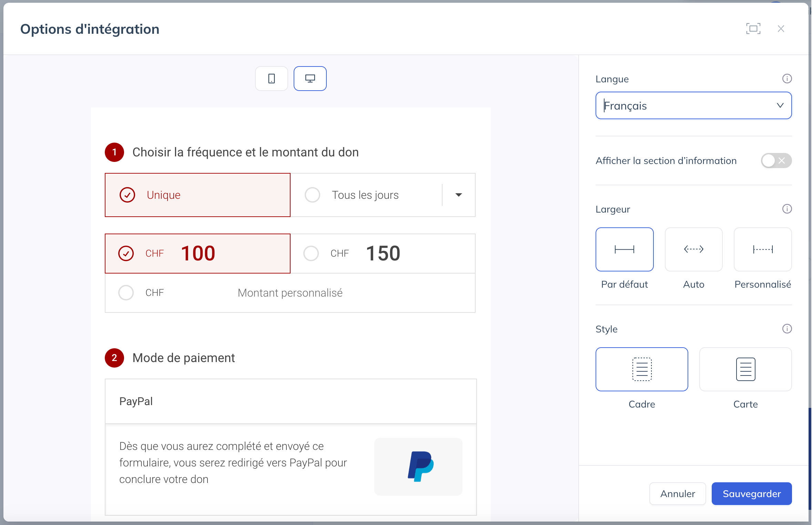This screenshot has width=812, height=525.
Task: Switch to mobile preview icon
Action: pos(272,79)
